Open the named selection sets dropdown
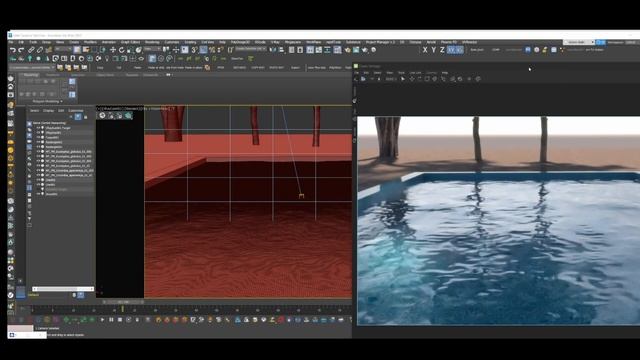 click(x=251, y=49)
